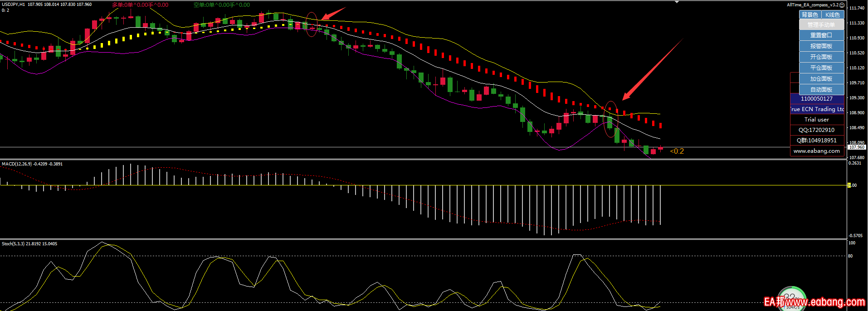Click the current price label 107.960
Viewport: 868px width, 311px height.
(857, 147)
